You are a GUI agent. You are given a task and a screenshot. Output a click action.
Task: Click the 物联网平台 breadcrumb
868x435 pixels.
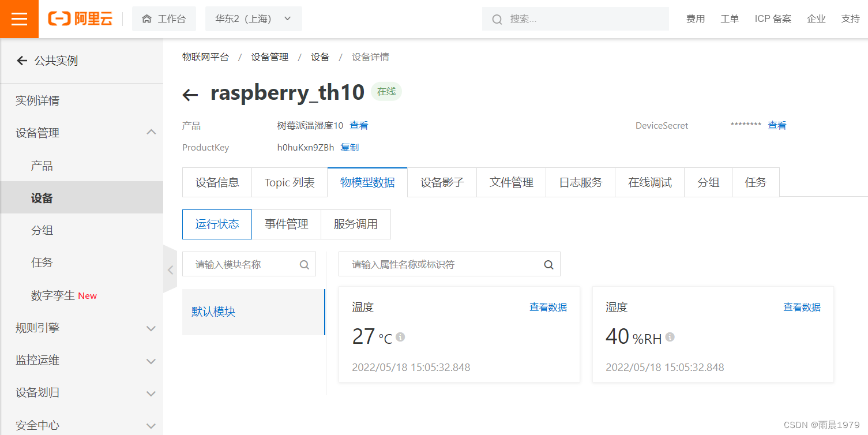tap(205, 57)
